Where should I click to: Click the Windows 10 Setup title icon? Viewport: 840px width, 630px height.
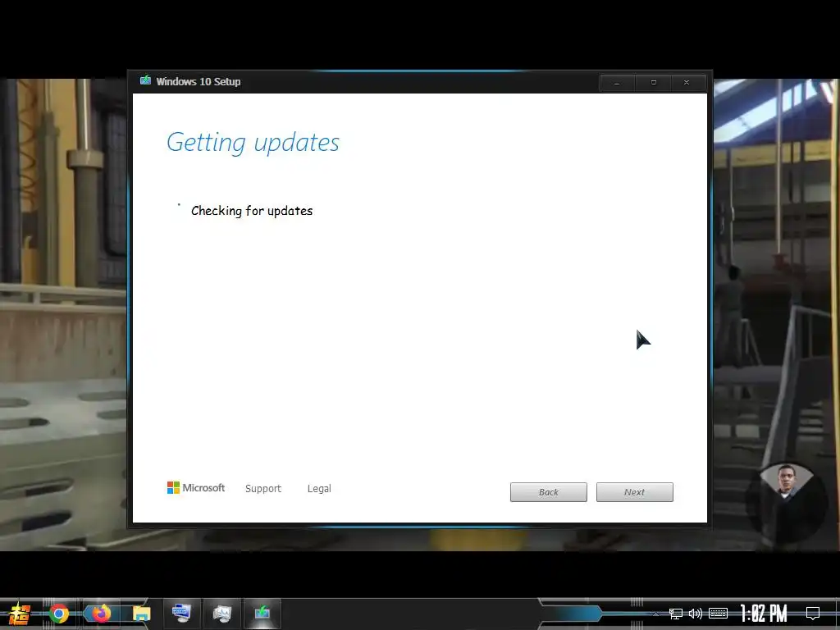(x=145, y=81)
